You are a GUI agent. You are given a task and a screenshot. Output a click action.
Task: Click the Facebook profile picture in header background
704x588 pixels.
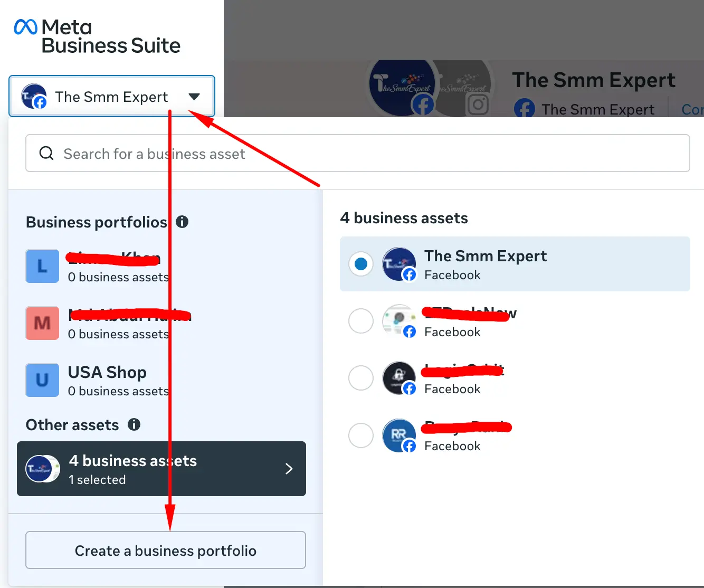point(402,88)
